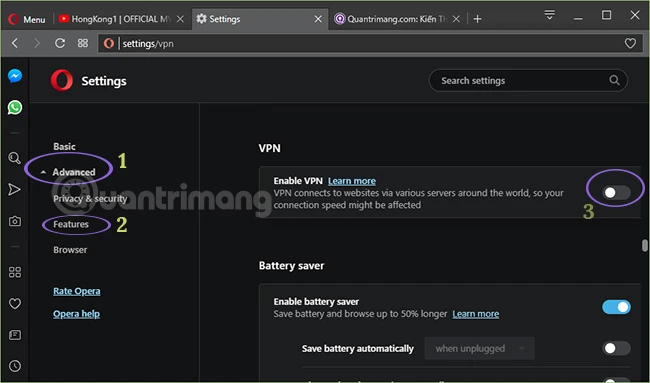Image resolution: width=650 pixels, height=383 pixels.
Task: Open history clock icon in sidebar
Action: [x=15, y=366]
